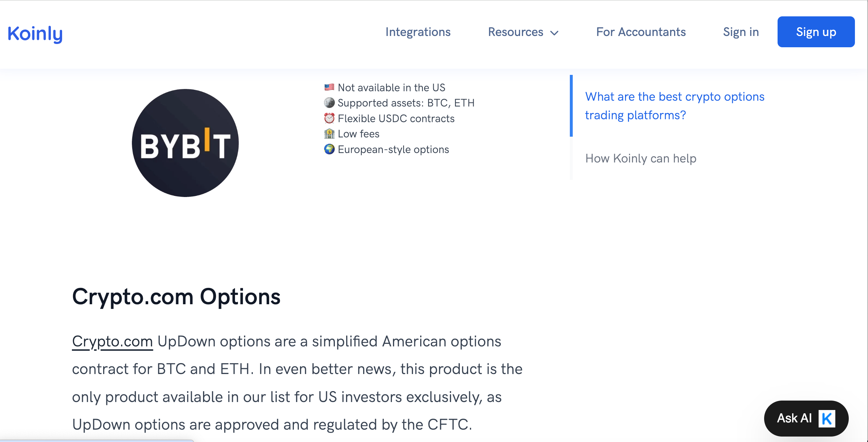Image resolution: width=868 pixels, height=442 pixels.
Task: Click the US flag emoji icon
Action: click(329, 88)
